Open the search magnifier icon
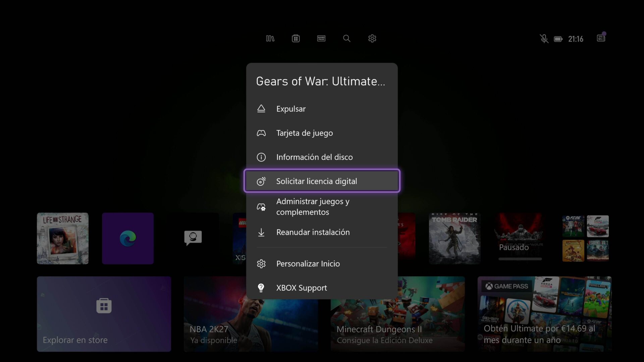Screen dimensions: 644x362 pyautogui.click(x=347, y=39)
